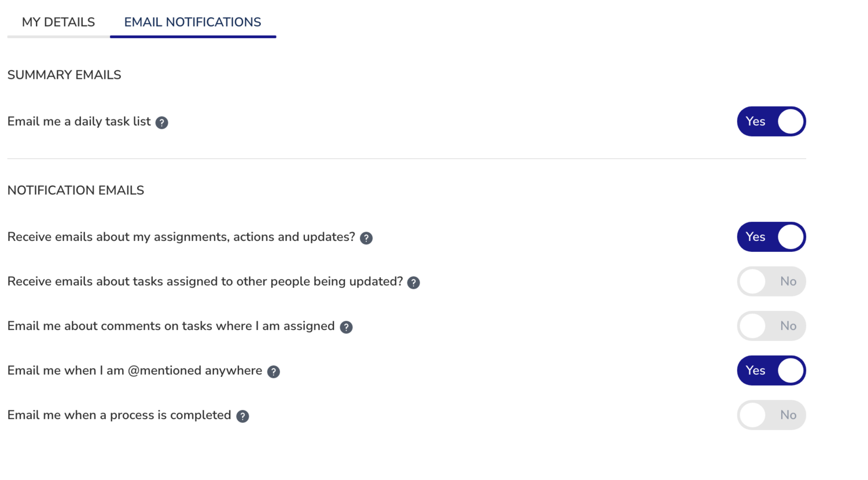The height and width of the screenshot is (480, 868).
Task: Click help icon next to comments email setting
Action: click(346, 327)
